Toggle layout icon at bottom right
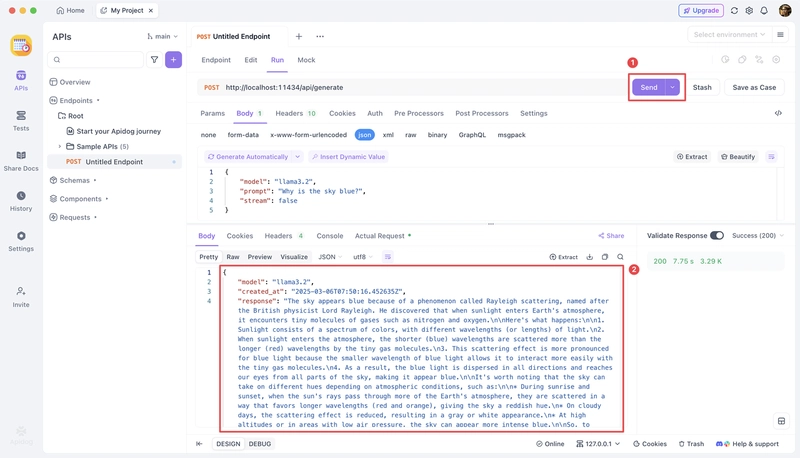Screen dimensions: 800x458 pos(781,421)
